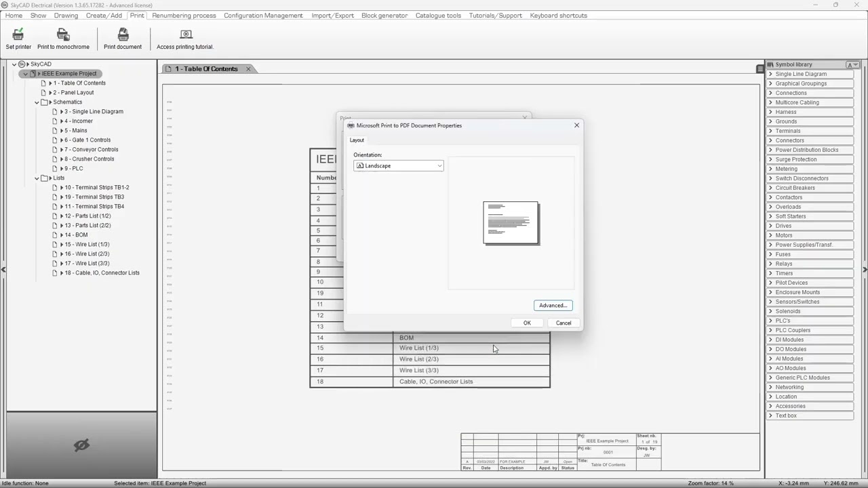This screenshot has width=868, height=488.
Task: Expand Text box symbol category
Action: (770, 415)
